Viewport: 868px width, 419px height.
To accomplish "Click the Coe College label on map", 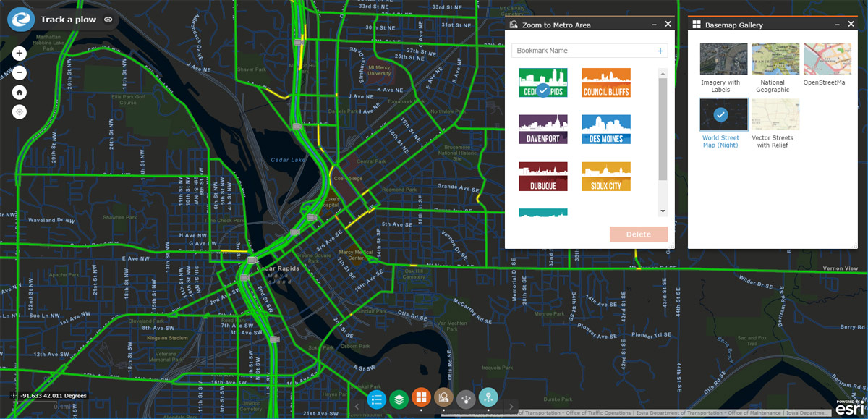I will pyautogui.click(x=346, y=177).
